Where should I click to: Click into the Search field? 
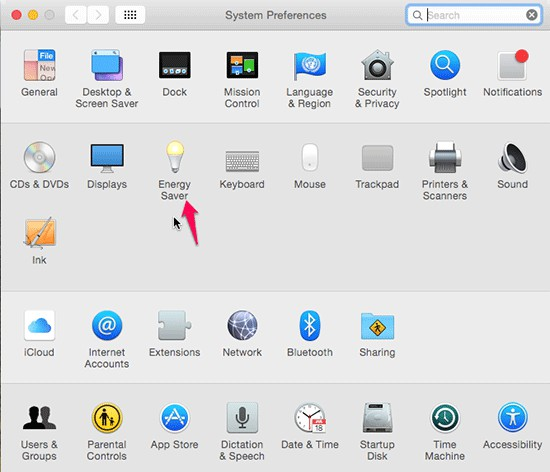pyautogui.click(x=474, y=15)
